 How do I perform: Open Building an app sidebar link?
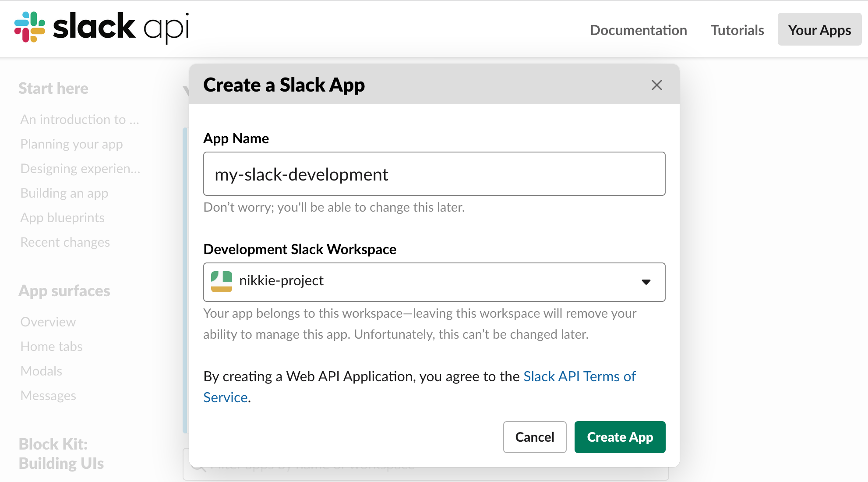coord(64,193)
